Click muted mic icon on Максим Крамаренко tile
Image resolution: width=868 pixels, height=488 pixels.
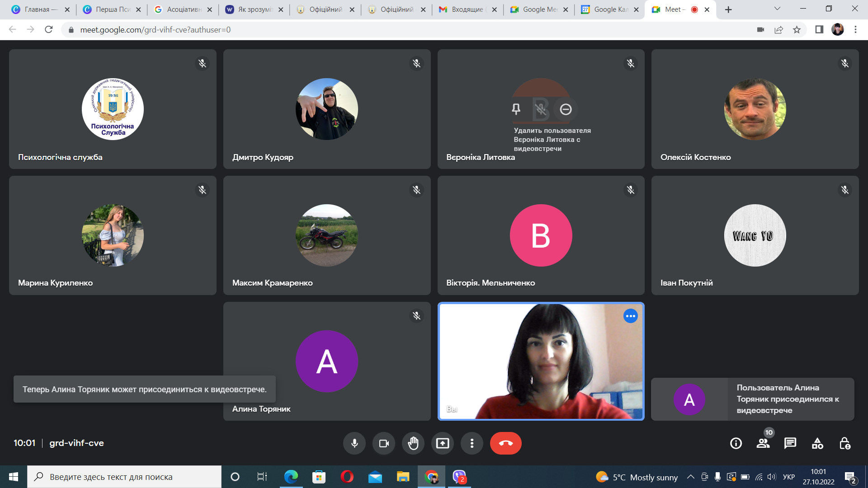(x=416, y=190)
